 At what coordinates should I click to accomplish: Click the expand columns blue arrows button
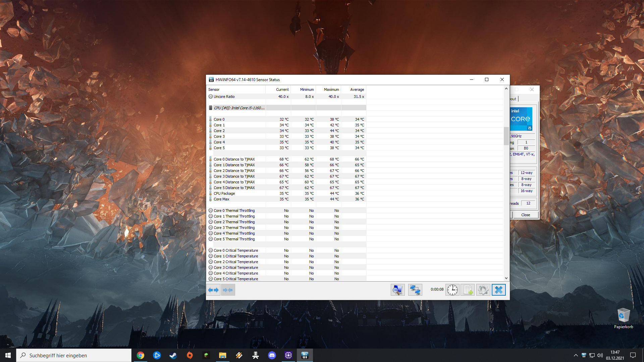tap(213, 290)
